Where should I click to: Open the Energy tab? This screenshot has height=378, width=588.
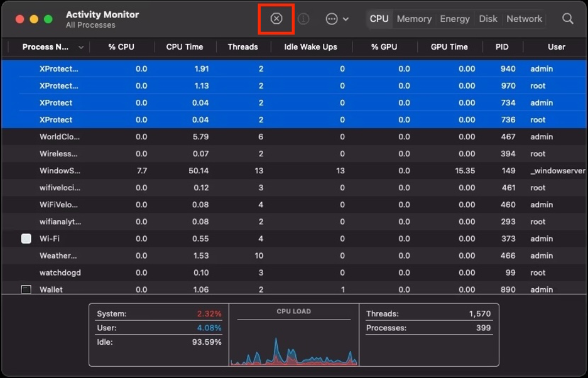pos(454,19)
